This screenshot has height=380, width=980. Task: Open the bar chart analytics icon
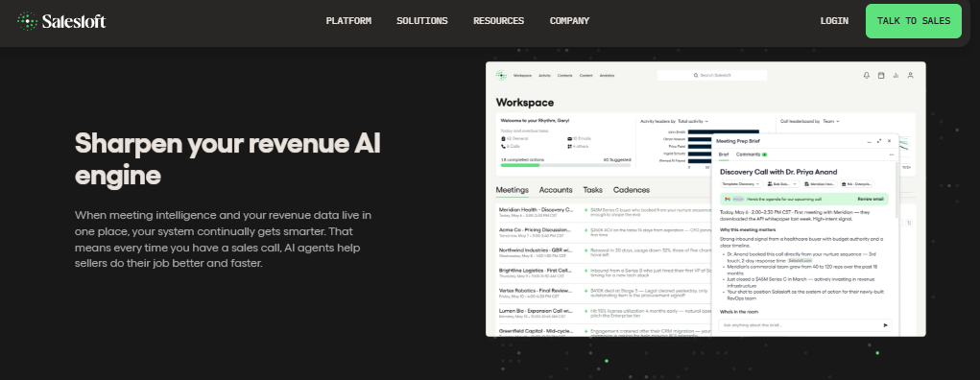coord(896,75)
